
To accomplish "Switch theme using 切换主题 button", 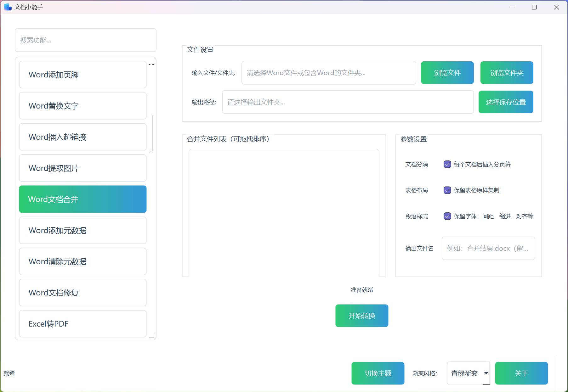I will (378, 373).
